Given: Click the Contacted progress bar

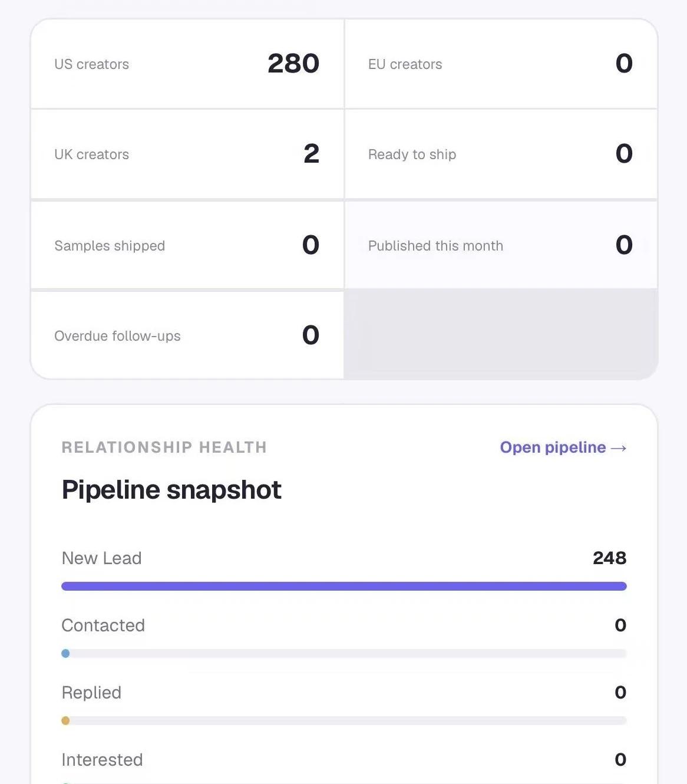Looking at the screenshot, I should coord(344,653).
